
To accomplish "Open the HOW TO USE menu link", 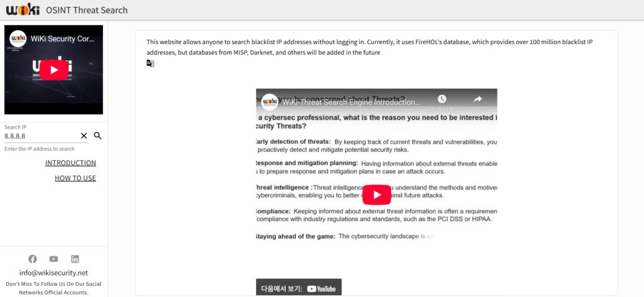I will [75, 178].
